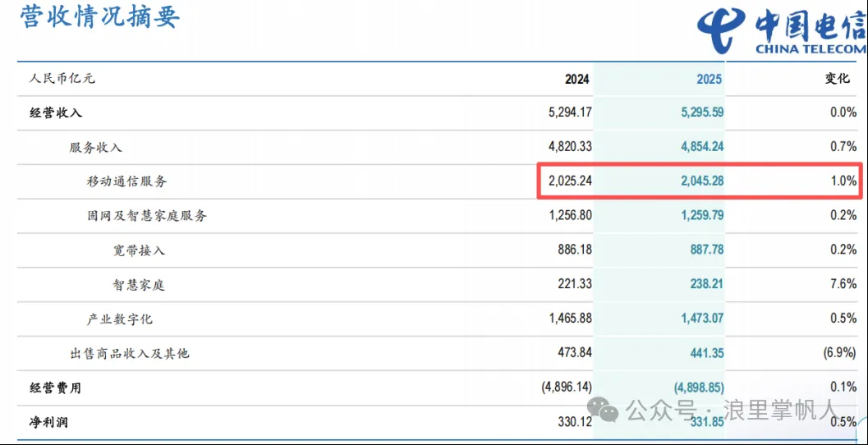The image size is (868, 445).
Task: Select the value 441.35
Action: pyautogui.click(x=707, y=352)
